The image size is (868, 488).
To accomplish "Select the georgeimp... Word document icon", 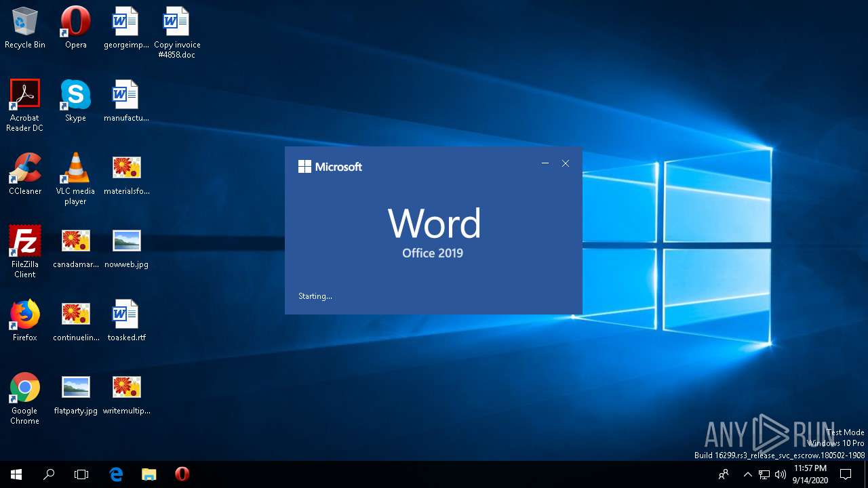I will click(126, 28).
